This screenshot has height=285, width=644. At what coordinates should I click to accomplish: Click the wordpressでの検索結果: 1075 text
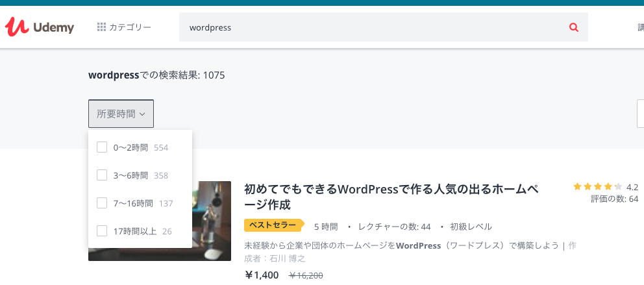[156, 75]
